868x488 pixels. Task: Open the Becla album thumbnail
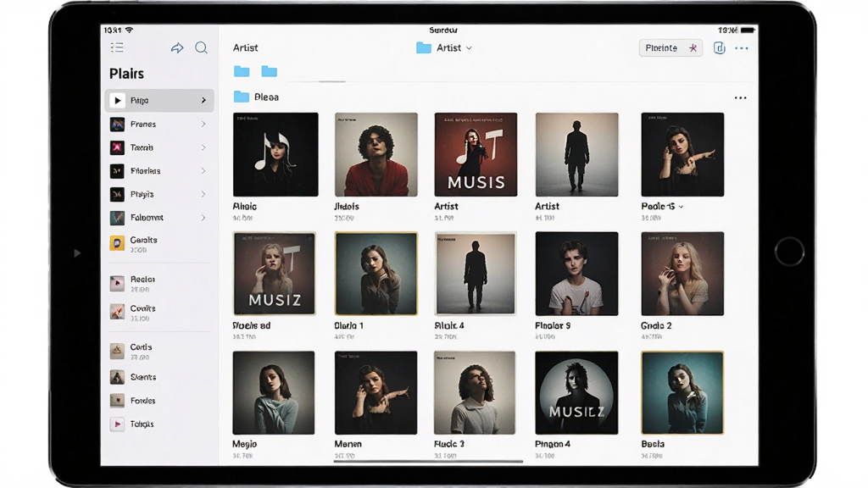682,392
